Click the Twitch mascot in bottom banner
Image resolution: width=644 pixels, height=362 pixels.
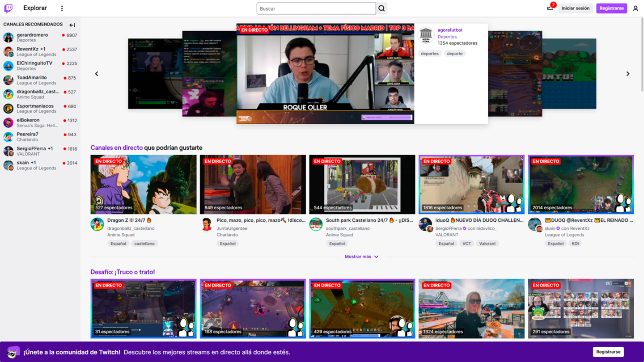[13, 352]
